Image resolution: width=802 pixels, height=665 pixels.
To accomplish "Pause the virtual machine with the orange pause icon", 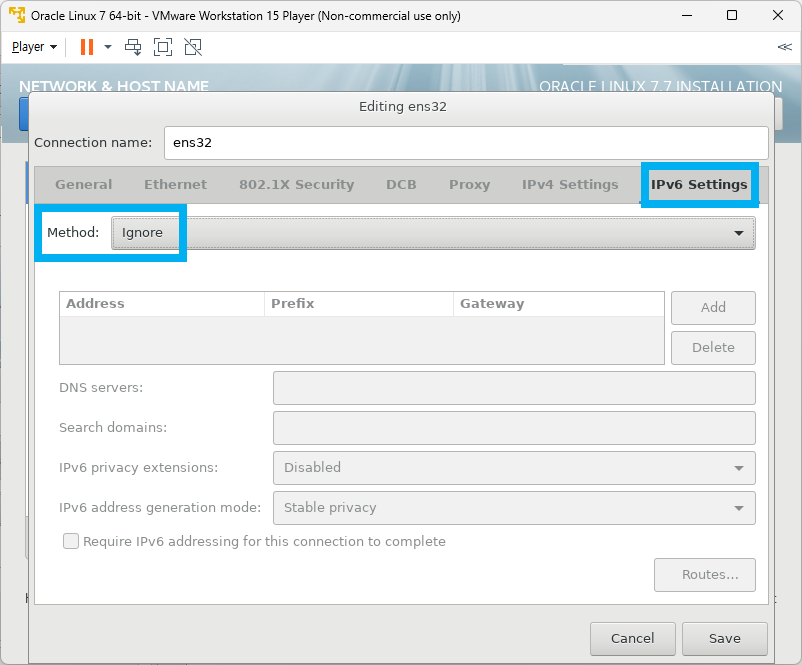I will click(87, 47).
